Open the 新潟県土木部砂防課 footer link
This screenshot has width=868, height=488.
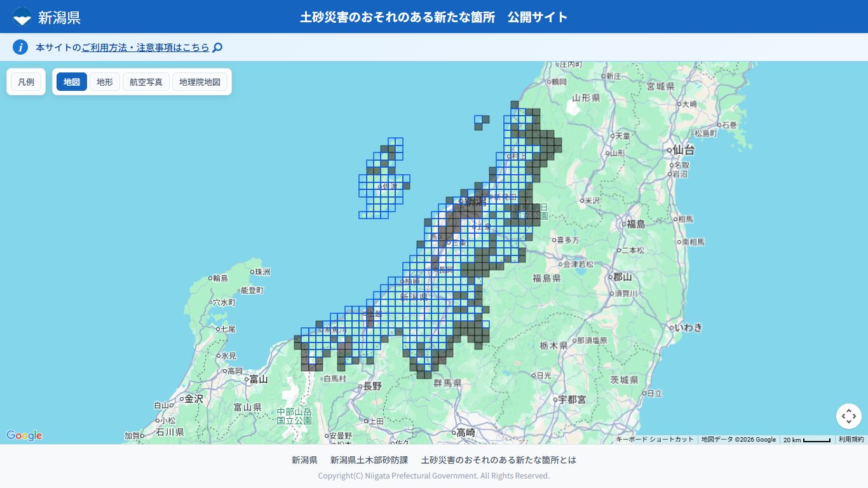[367, 459]
